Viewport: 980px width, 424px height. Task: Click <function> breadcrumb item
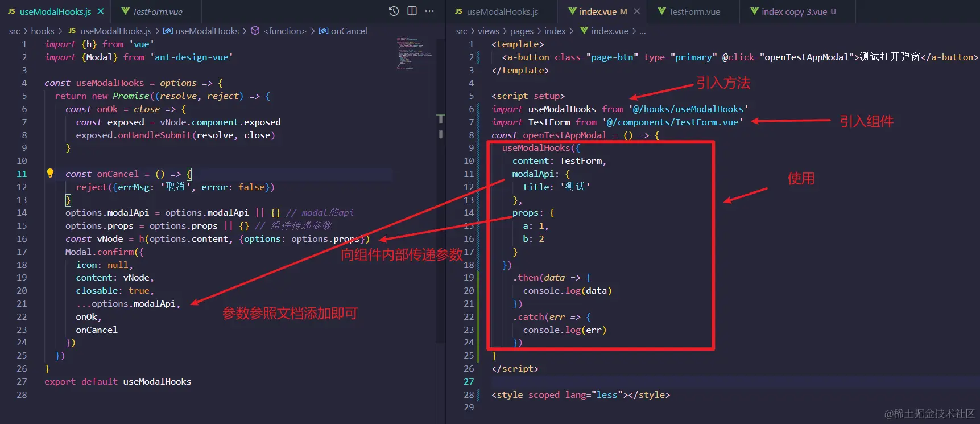click(284, 31)
